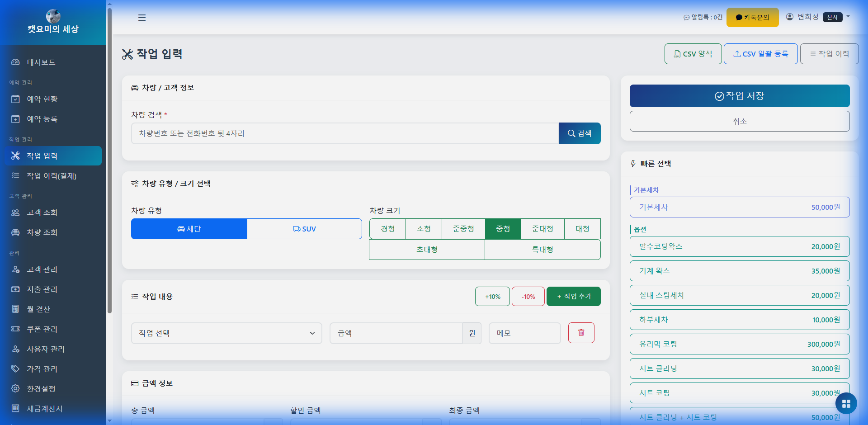868x425 pixels.
Task: Choose 대형 vehicle size
Action: pos(582,229)
